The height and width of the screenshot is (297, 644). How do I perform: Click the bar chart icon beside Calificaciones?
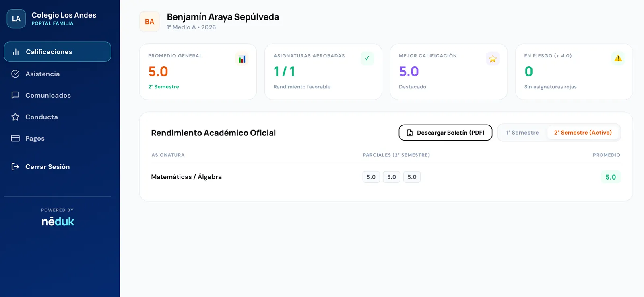pos(16,52)
